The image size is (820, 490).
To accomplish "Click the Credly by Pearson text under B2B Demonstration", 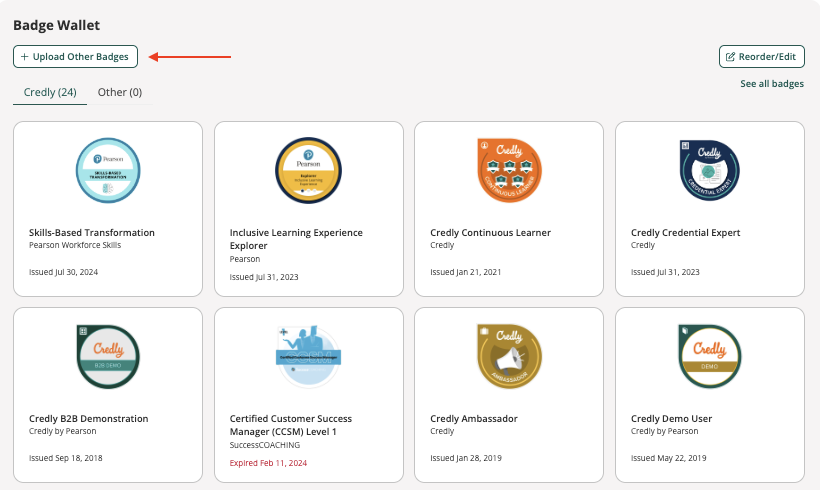I will tap(62, 431).
